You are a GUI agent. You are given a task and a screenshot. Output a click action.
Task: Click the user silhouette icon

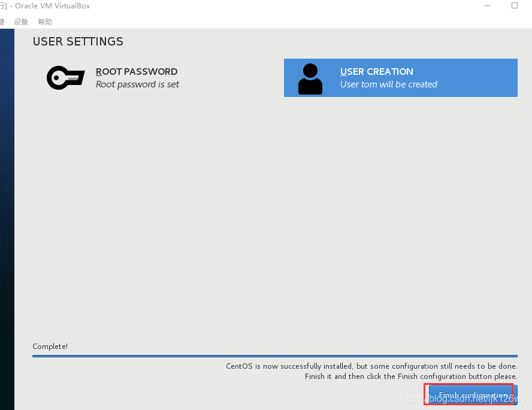[x=310, y=79]
